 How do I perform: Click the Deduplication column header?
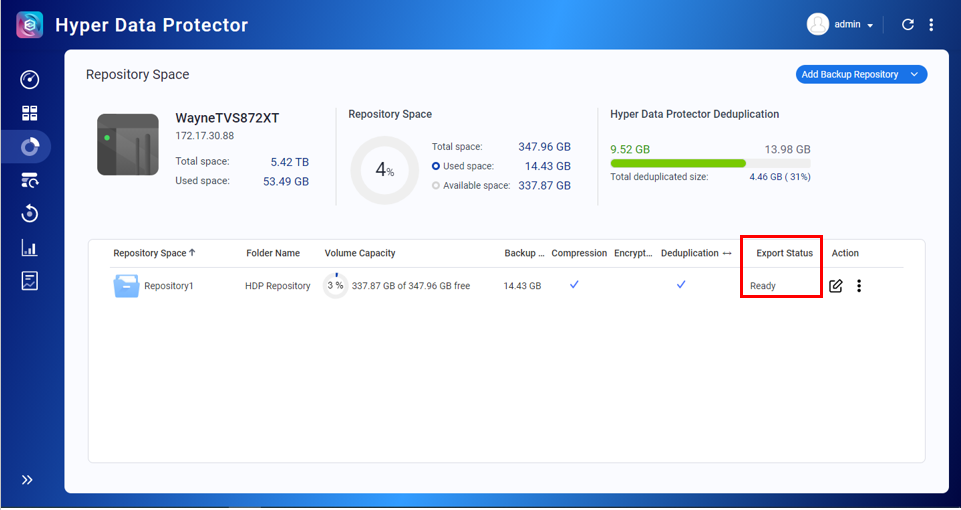coord(689,253)
